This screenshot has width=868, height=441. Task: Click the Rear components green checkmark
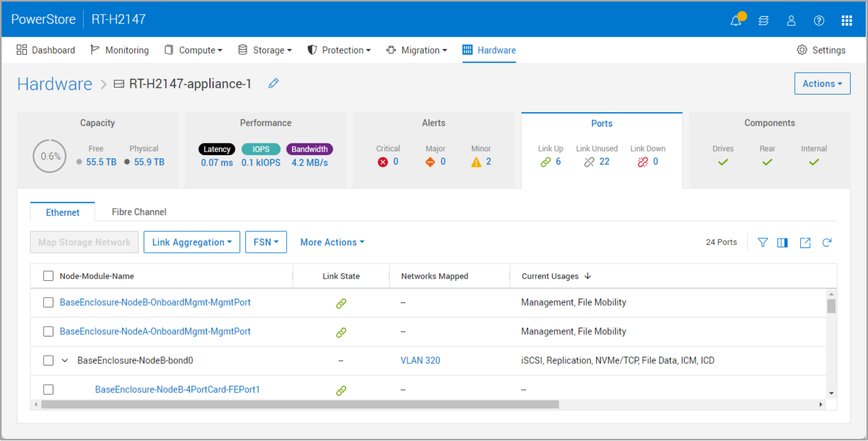(x=767, y=162)
